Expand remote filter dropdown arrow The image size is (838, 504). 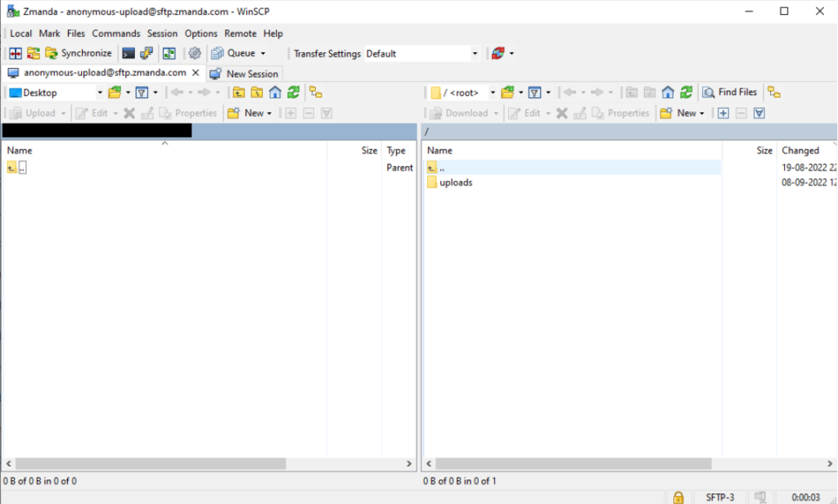548,93
